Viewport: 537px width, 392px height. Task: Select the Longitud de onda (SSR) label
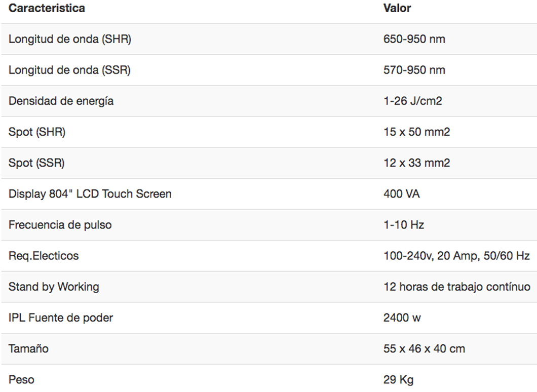click(x=69, y=70)
